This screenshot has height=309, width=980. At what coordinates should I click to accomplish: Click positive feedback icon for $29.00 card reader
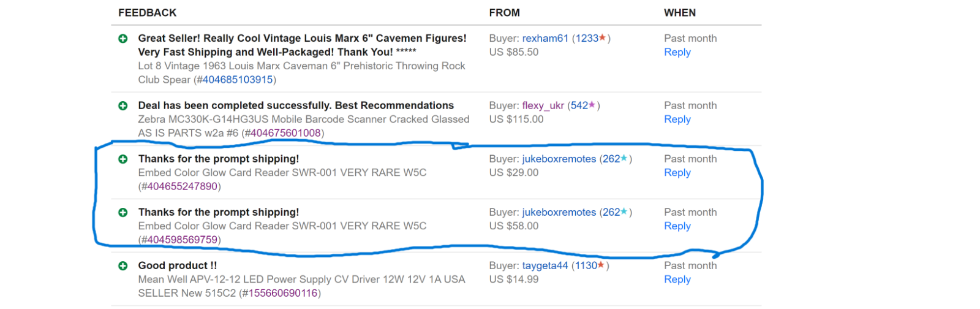(123, 159)
